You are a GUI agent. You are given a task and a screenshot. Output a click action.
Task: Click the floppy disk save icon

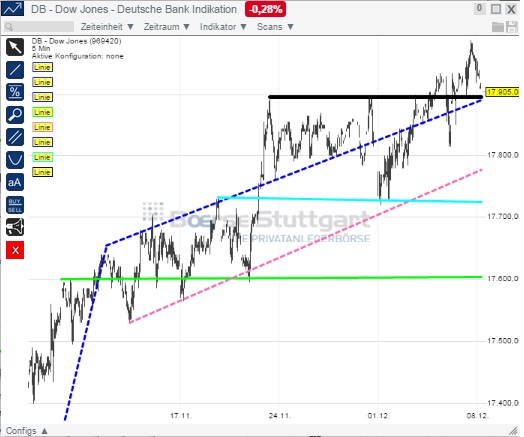pos(512,27)
